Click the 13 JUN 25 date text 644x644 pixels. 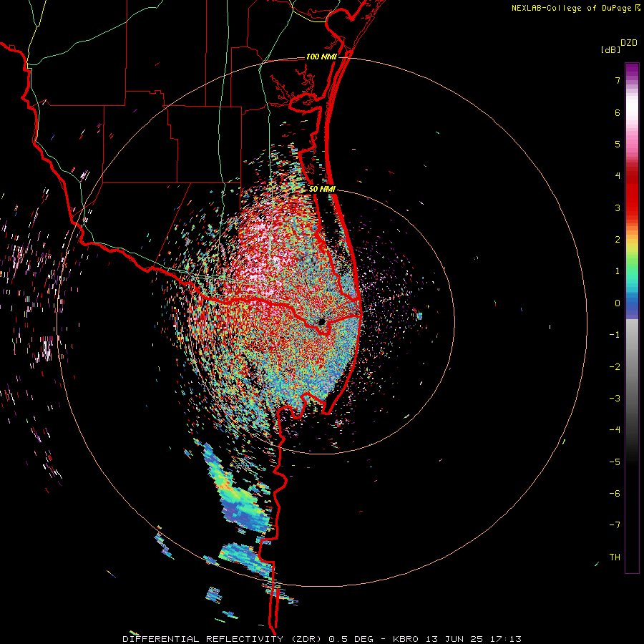[x=453, y=639]
